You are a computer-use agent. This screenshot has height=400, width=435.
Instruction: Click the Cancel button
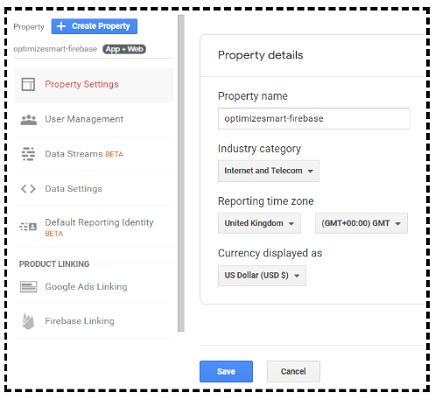(x=293, y=371)
